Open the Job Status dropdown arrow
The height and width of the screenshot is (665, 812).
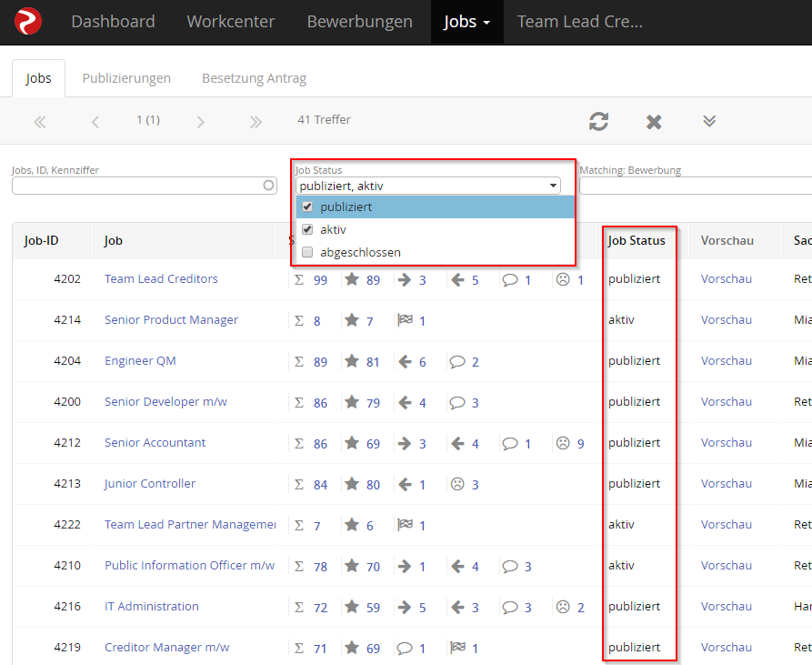pos(553,186)
